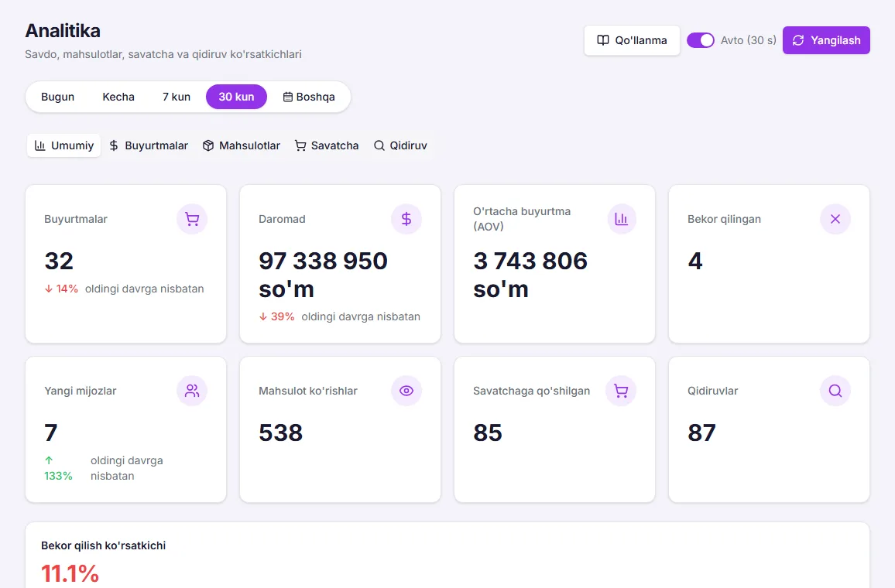Viewport: 895px width, 588px height.
Task: Choose the 7 kun period
Action: (x=177, y=97)
